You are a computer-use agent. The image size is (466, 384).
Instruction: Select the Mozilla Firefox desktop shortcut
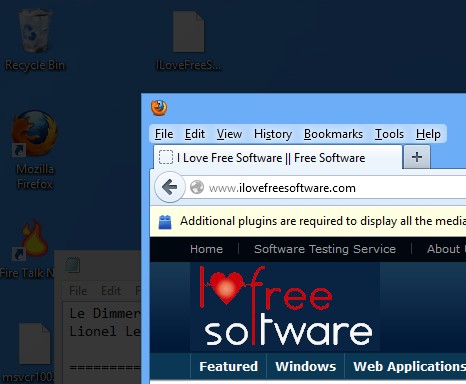tap(35, 150)
